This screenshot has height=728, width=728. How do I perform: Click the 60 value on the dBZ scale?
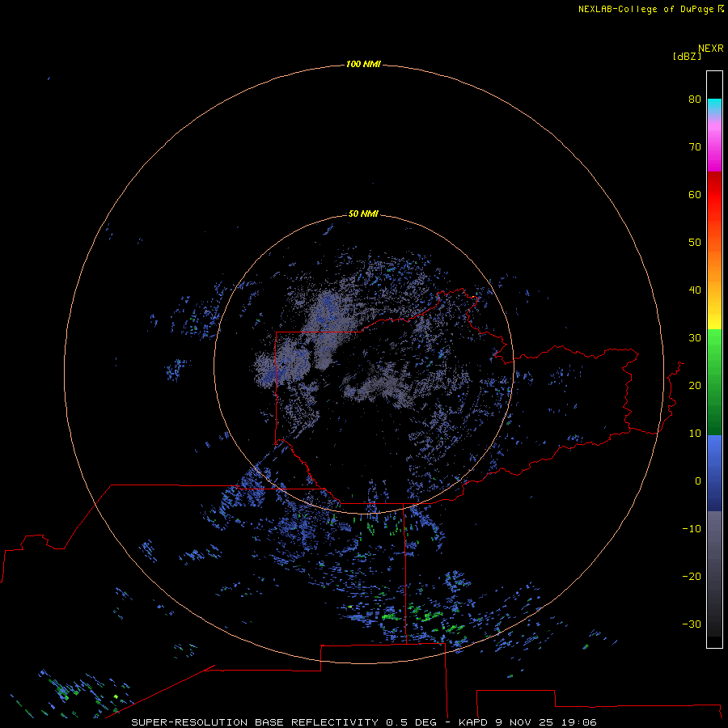point(695,194)
